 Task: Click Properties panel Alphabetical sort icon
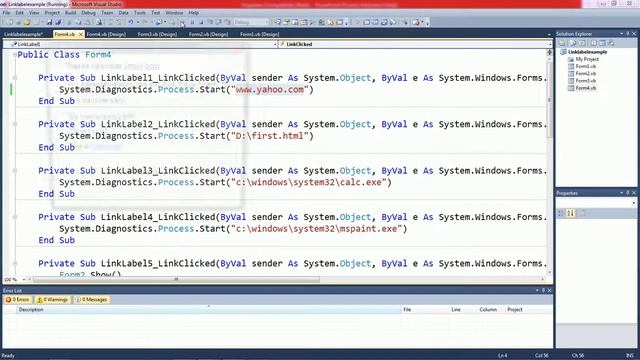(571, 213)
